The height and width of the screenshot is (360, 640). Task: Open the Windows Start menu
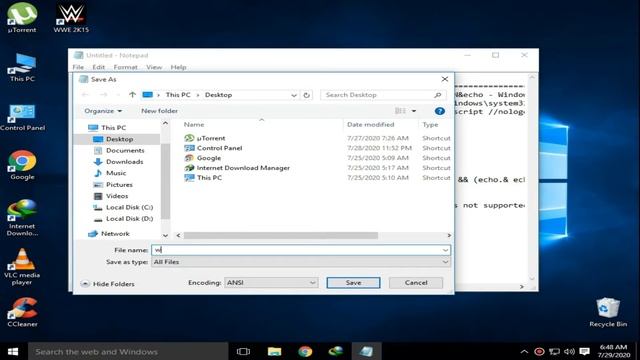pos(13,351)
